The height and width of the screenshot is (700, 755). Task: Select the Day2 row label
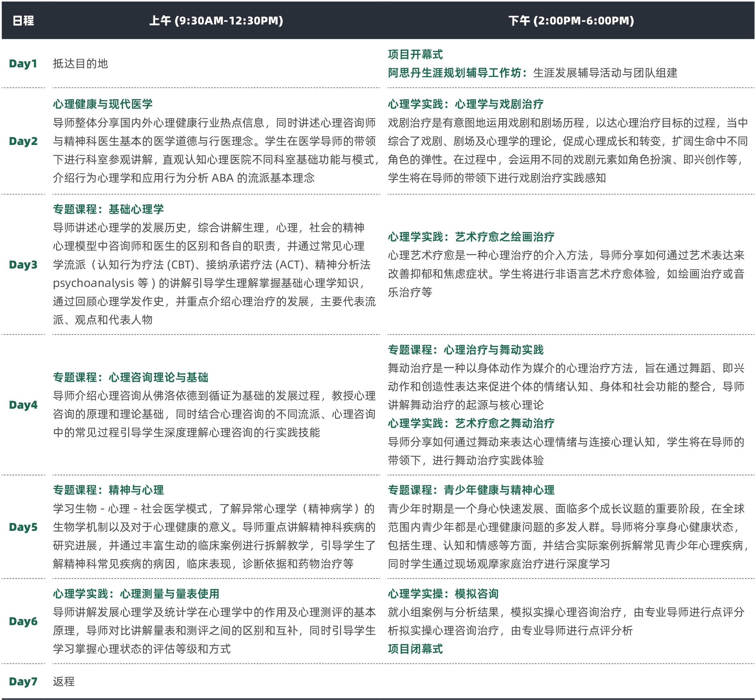(23, 141)
